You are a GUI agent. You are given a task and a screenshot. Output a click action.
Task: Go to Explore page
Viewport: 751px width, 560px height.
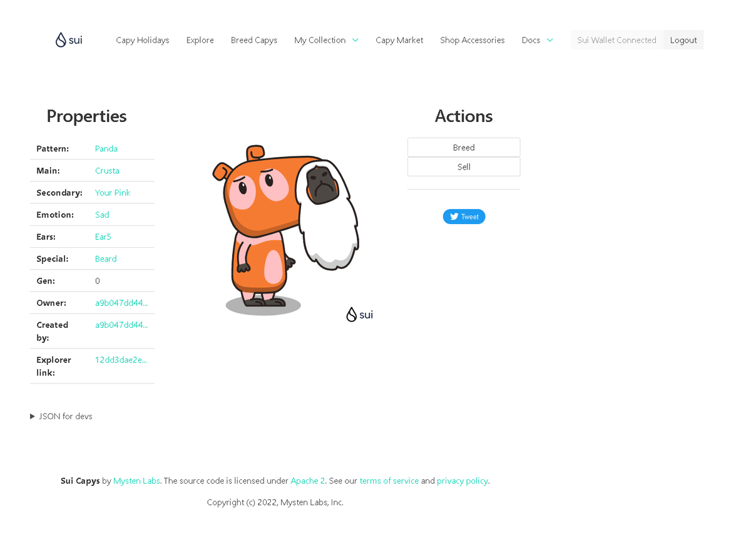(200, 40)
